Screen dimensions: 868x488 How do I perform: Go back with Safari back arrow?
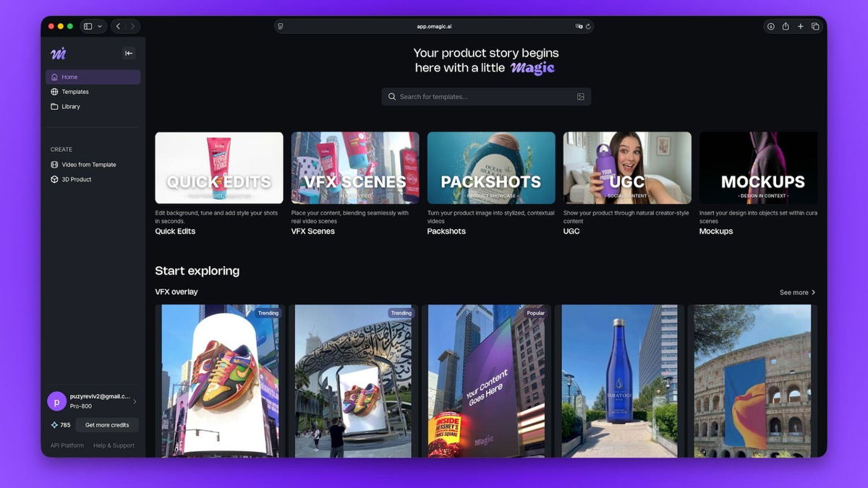(118, 26)
